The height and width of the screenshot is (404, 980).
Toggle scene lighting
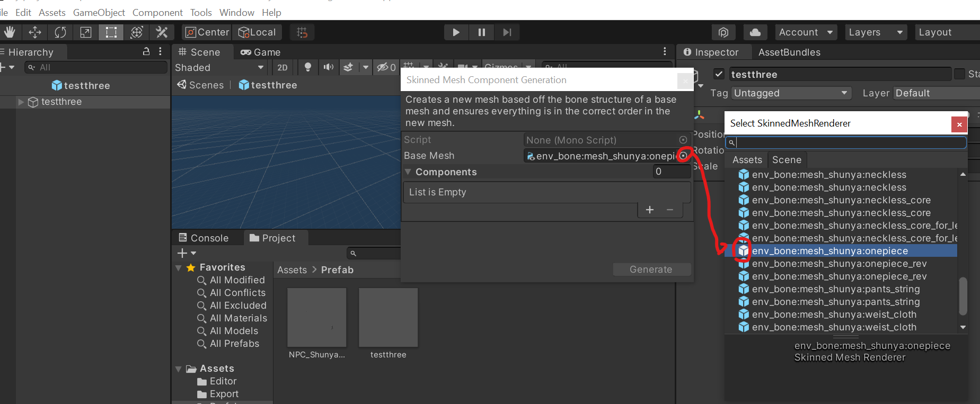coord(308,67)
